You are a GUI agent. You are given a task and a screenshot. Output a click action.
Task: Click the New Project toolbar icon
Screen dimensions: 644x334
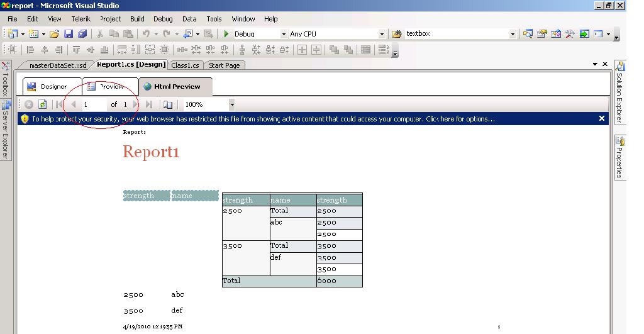13,34
